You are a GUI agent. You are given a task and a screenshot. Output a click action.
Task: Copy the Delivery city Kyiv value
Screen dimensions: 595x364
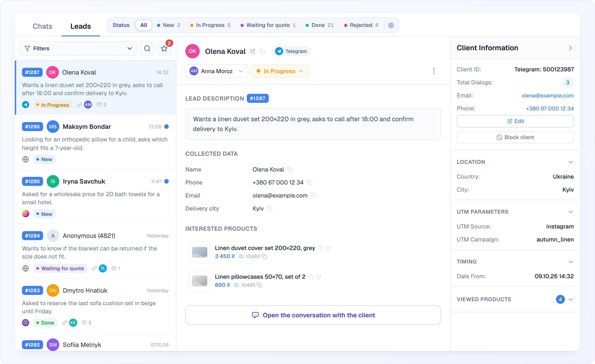(269, 208)
